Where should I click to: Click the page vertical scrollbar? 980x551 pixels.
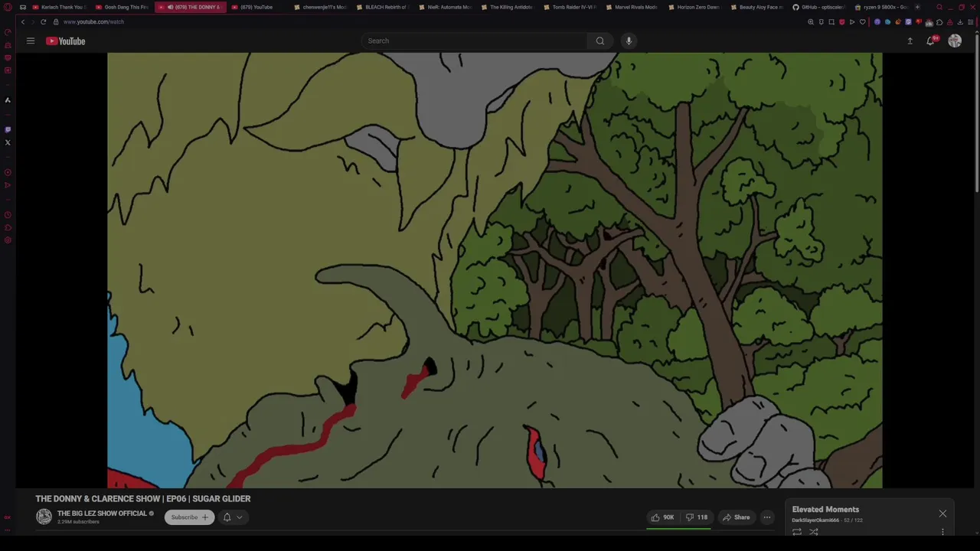[977, 115]
